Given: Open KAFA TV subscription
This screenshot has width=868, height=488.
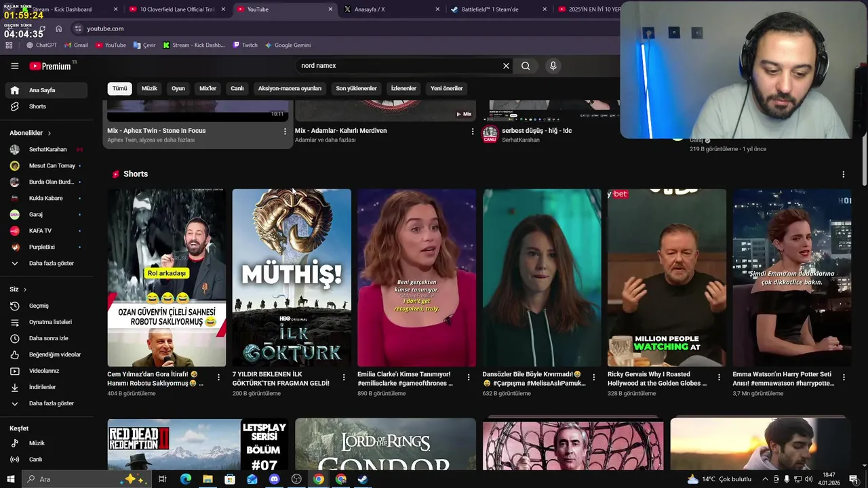Looking at the screenshot, I should pyautogui.click(x=46, y=230).
